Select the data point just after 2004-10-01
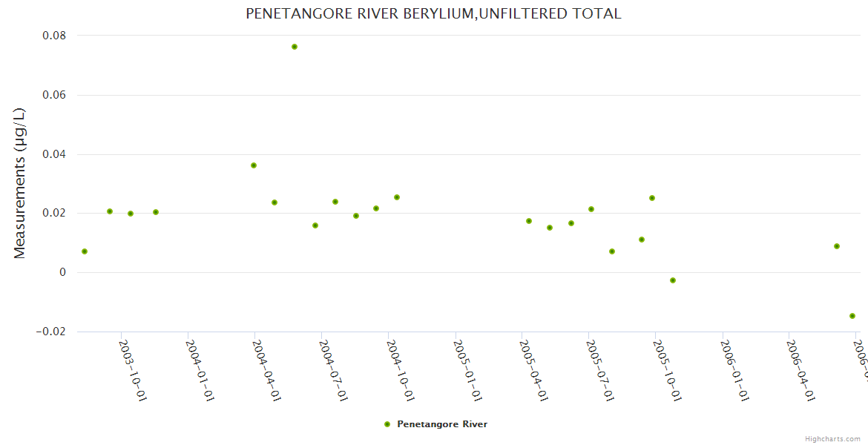The height and width of the screenshot is (445, 868). point(397,197)
